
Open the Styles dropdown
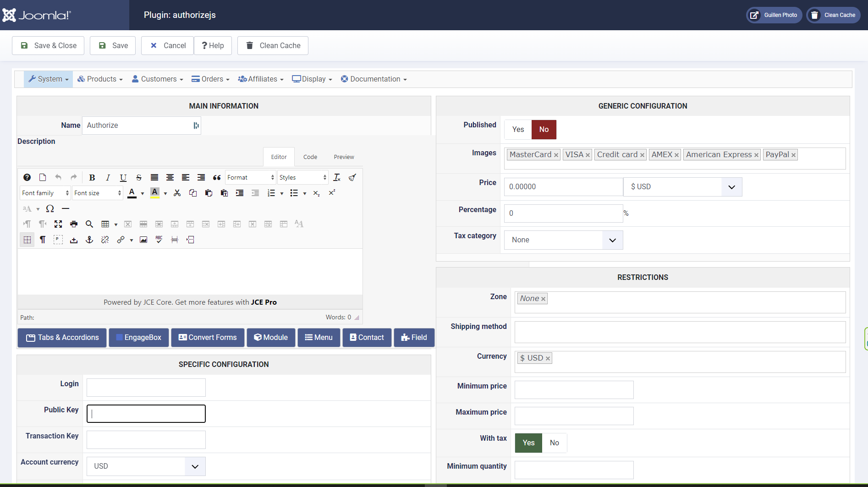pyautogui.click(x=303, y=178)
